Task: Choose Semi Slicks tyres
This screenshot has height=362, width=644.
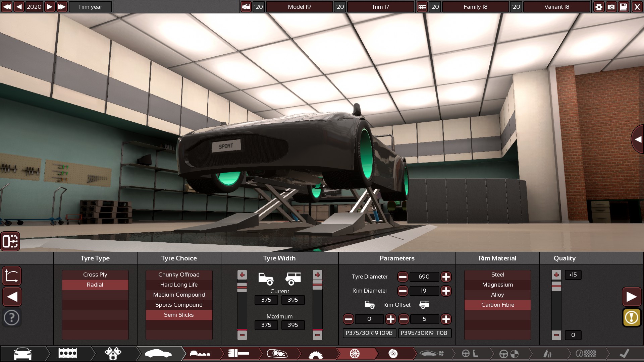Action: (x=179, y=315)
